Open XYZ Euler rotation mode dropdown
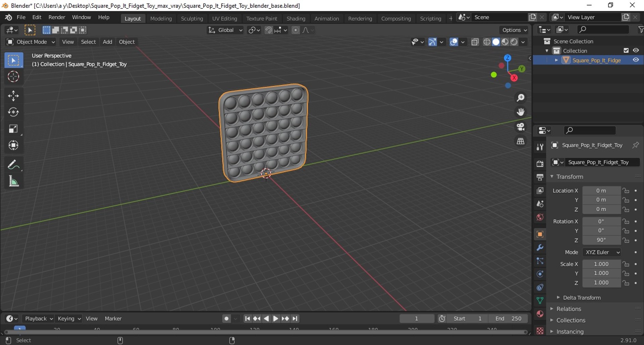The height and width of the screenshot is (345, 644). point(602,252)
